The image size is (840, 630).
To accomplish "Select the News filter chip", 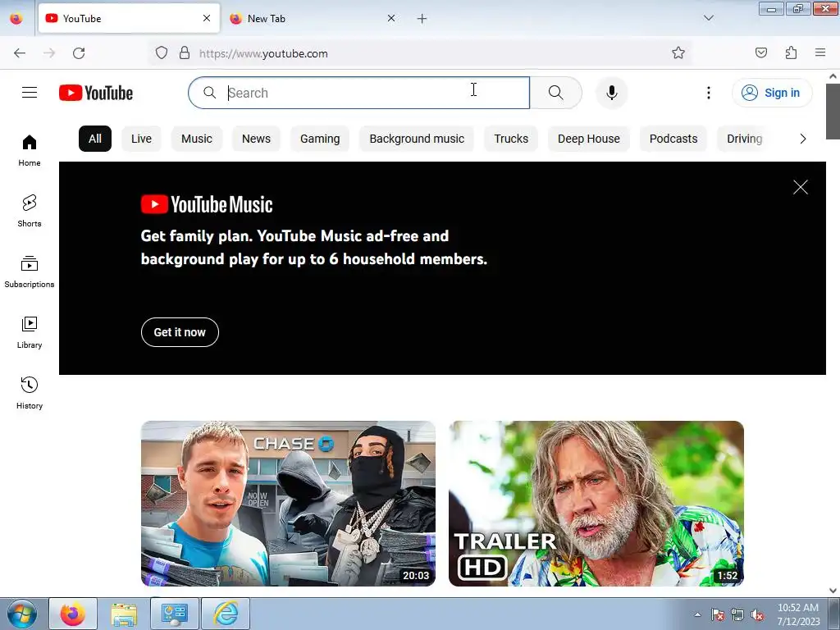I will 256,139.
